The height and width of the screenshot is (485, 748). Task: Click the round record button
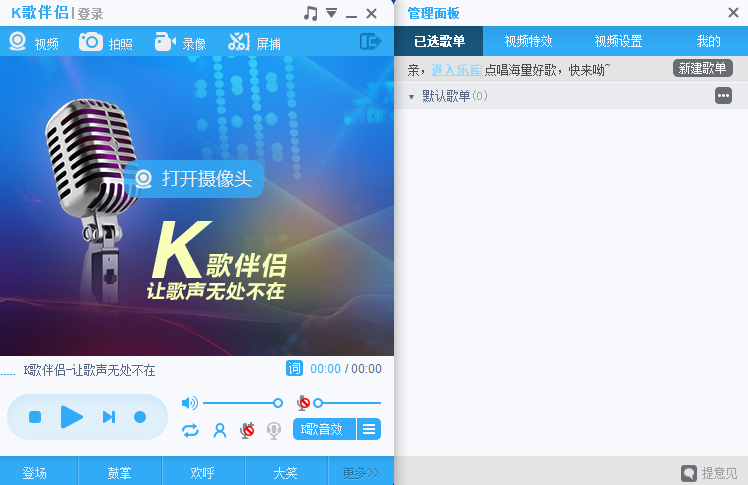point(140,417)
